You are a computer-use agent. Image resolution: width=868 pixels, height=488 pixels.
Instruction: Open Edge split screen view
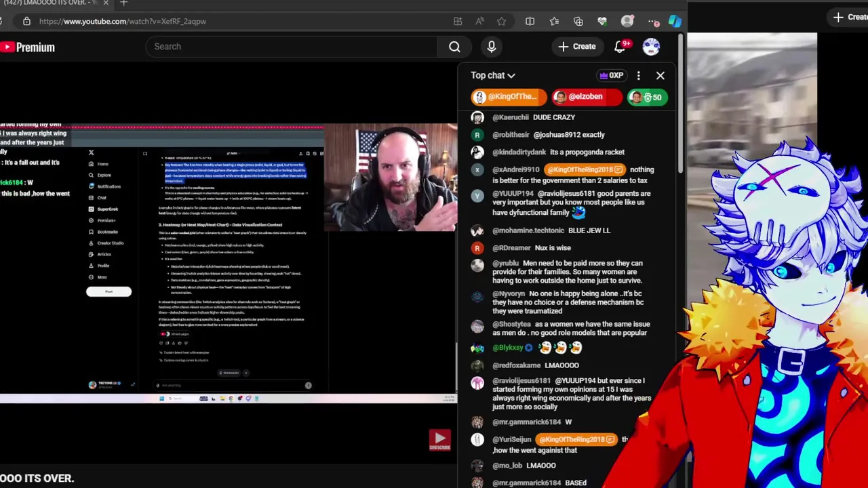point(530,21)
